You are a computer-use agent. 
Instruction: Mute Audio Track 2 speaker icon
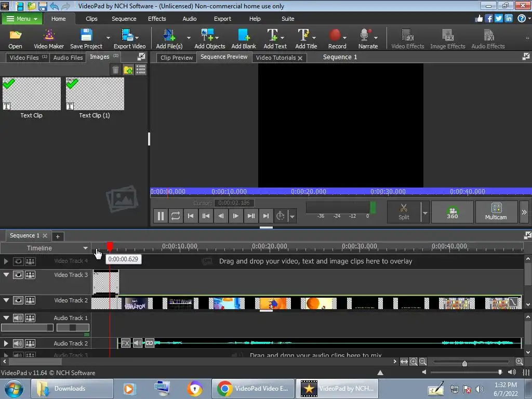[18, 343]
